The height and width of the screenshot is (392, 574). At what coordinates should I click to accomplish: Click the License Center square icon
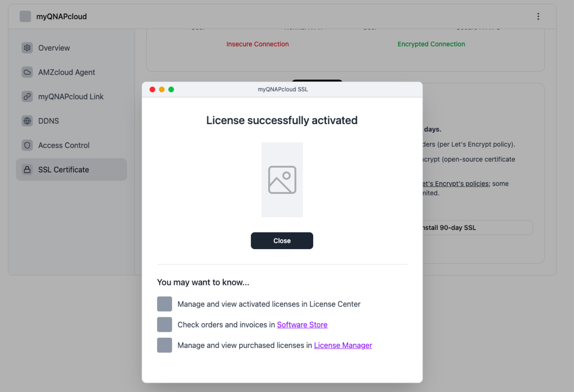(x=164, y=304)
